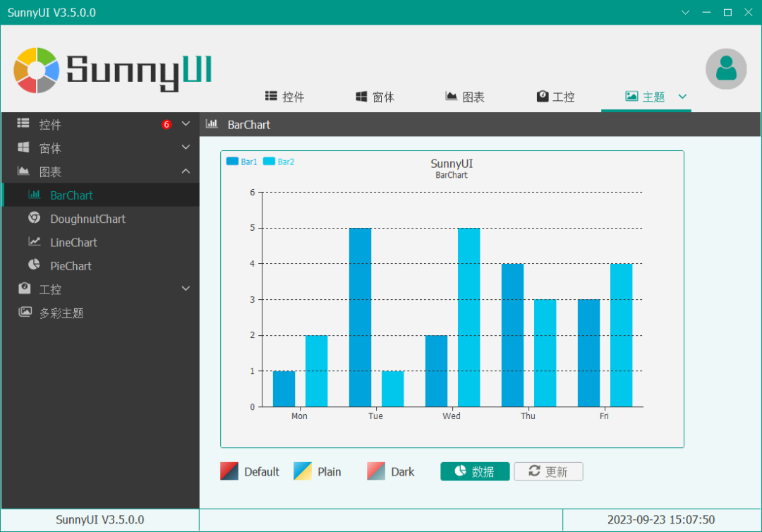Click the PieChart sidebar icon
Viewport: 762px width, 532px height.
[x=34, y=265]
